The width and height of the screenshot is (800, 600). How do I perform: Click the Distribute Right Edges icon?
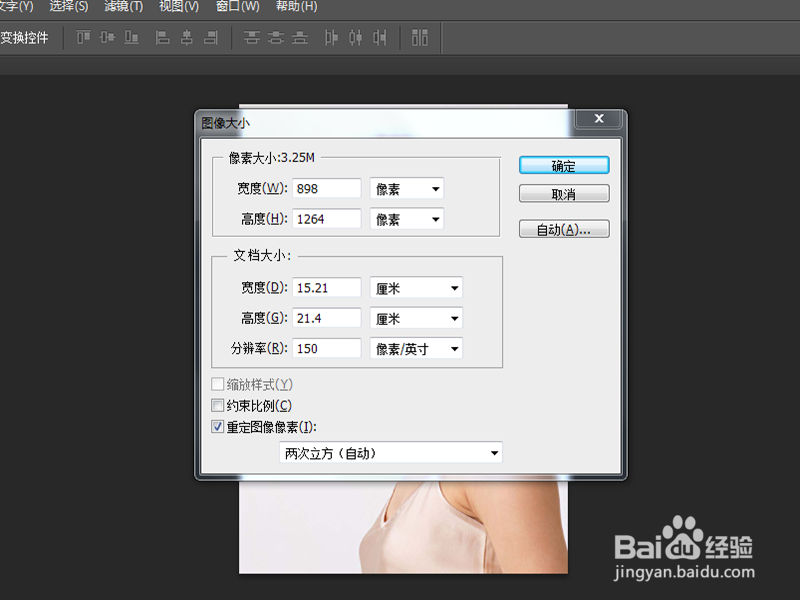[380, 37]
